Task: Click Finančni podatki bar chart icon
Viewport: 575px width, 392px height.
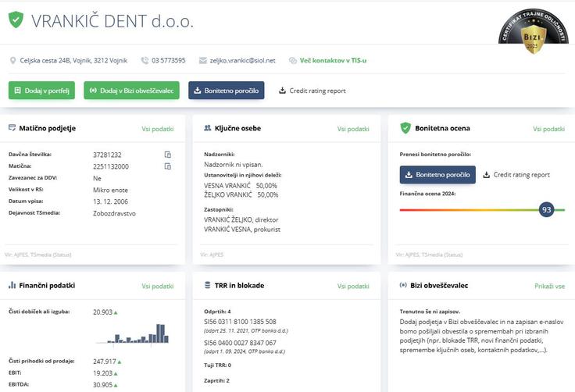Action: (12, 285)
